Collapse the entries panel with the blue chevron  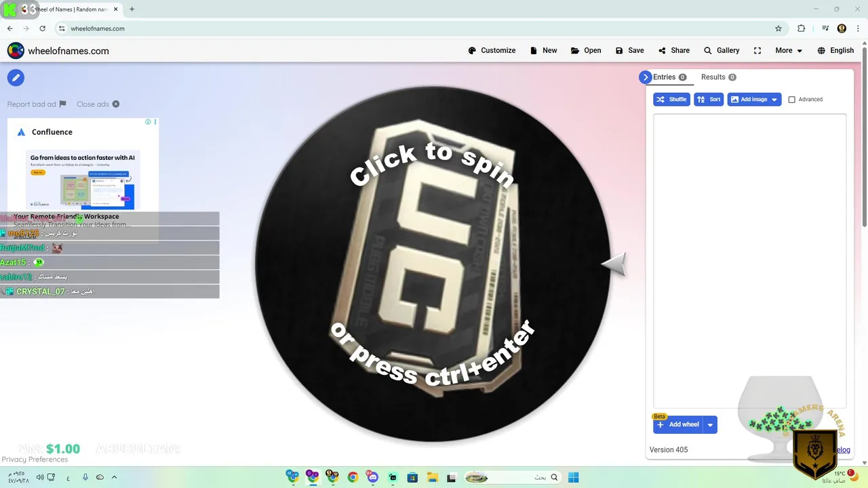pos(645,77)
